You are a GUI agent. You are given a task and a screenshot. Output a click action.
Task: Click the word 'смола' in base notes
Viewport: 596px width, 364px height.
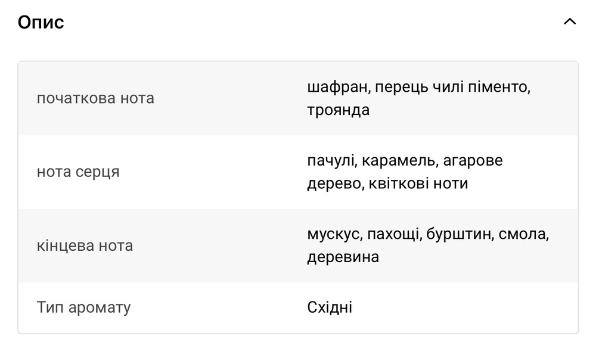[x=524, y=235]
